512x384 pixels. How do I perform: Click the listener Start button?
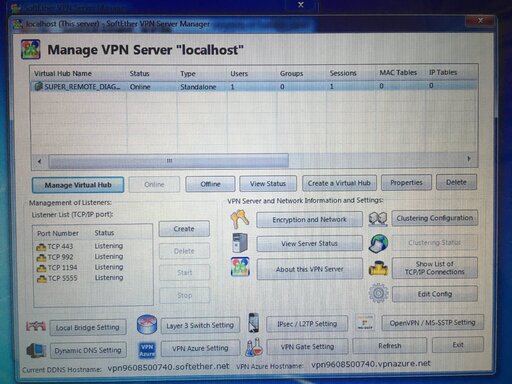point(185,273)
